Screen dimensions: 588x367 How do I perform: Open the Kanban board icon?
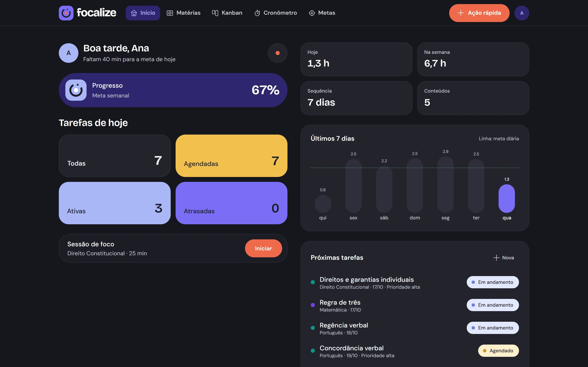pos(215,13)
